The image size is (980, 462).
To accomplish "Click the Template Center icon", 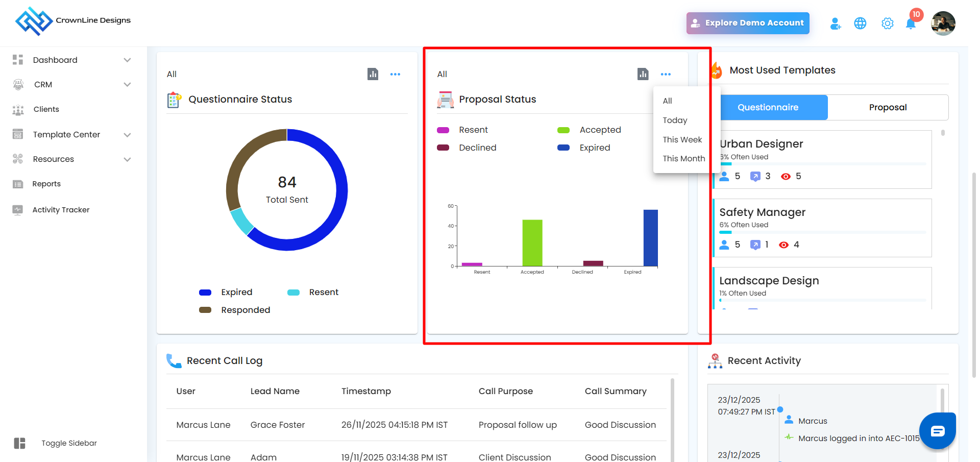I will [18, 134].
